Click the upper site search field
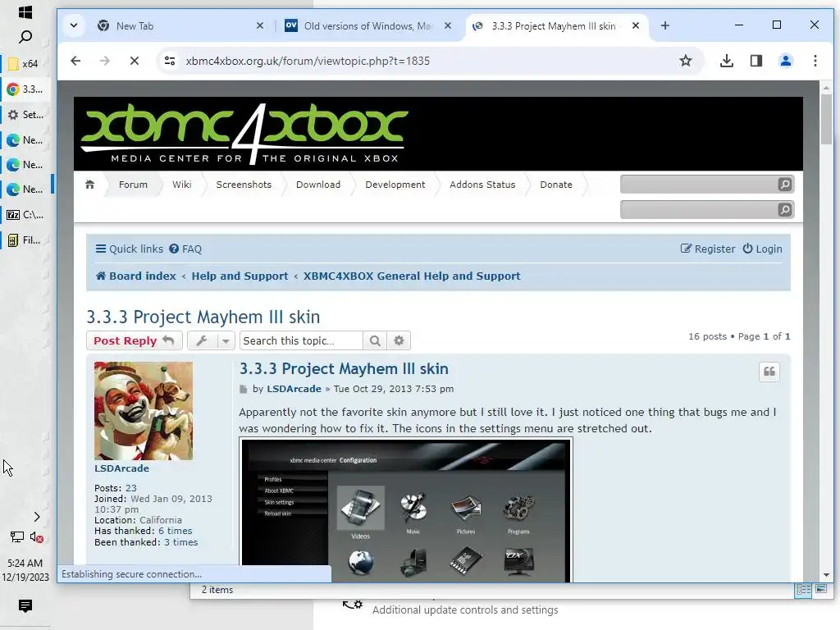The image size is (840, 630). (x=699, y=185)
